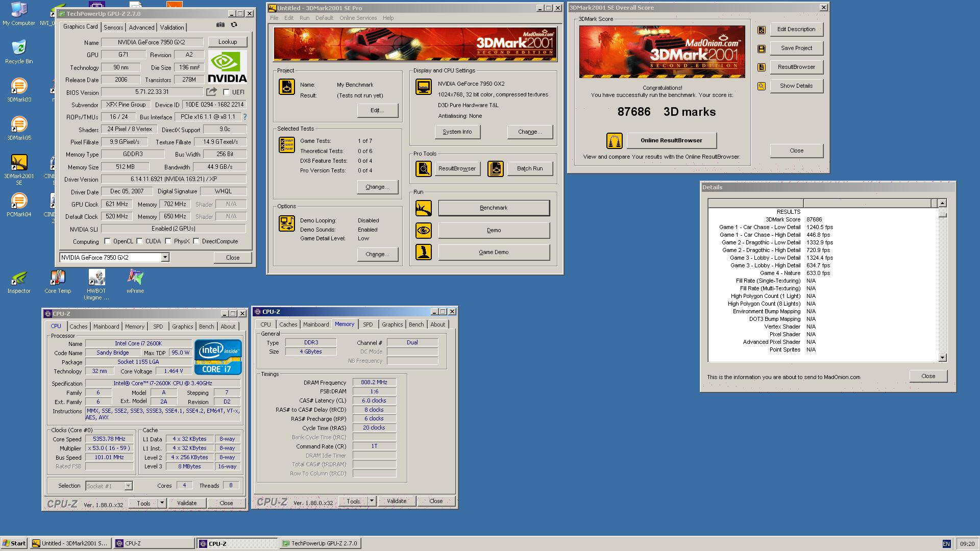Click the Benchmark run icon
Viewport: 980px width, 551px height.
423,208
